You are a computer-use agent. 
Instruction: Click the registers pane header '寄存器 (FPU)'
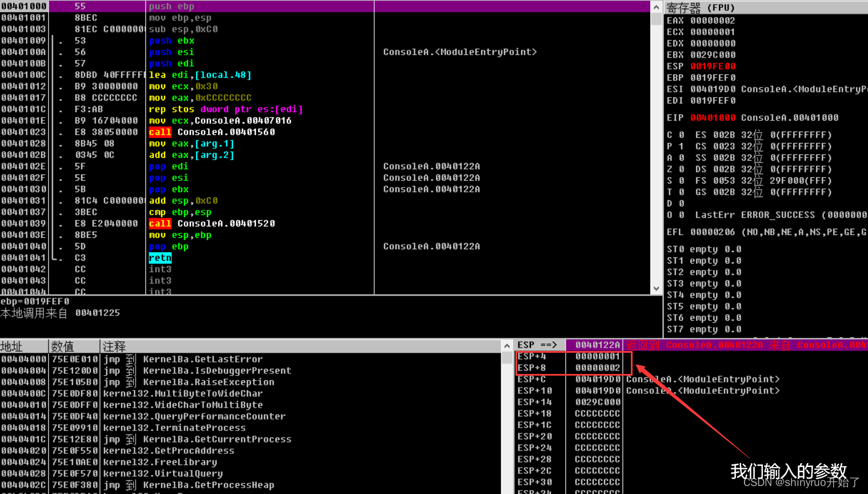[x=701, y=7]
